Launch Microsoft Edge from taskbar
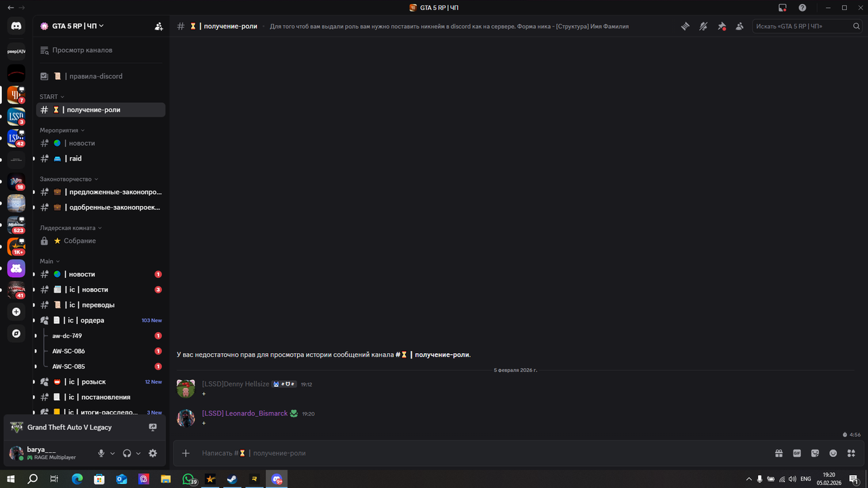Viewport: 868px width, 488px height. [77, 479]
